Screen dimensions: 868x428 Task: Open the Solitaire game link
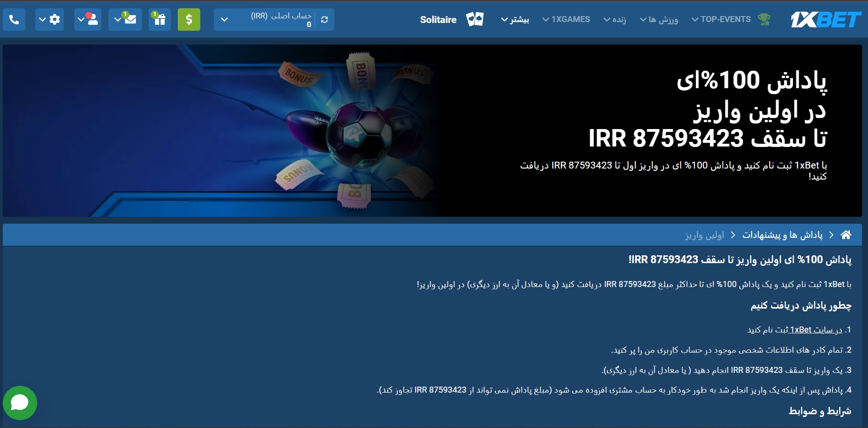(x=438, y=20)
